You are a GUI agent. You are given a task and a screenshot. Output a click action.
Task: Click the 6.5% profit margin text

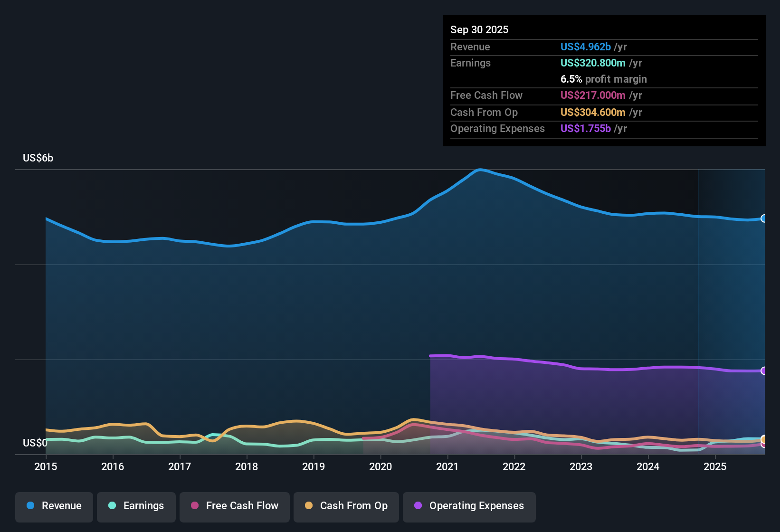604,79
